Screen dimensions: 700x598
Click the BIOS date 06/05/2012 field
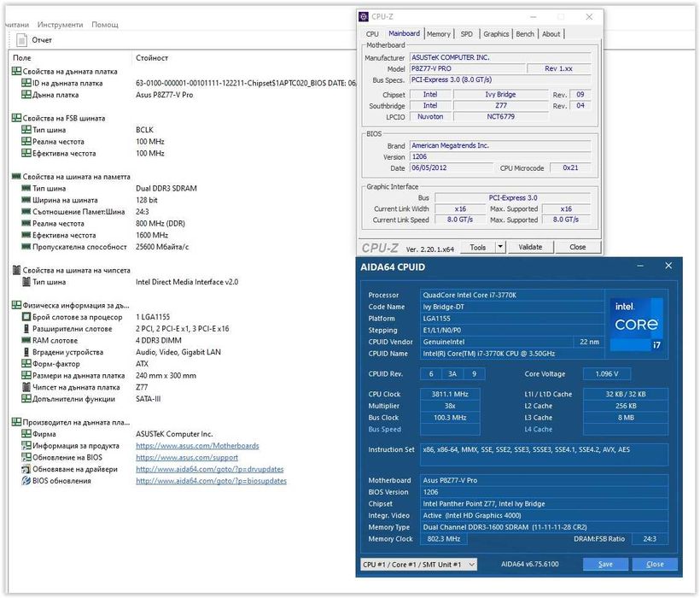(452, 168)
